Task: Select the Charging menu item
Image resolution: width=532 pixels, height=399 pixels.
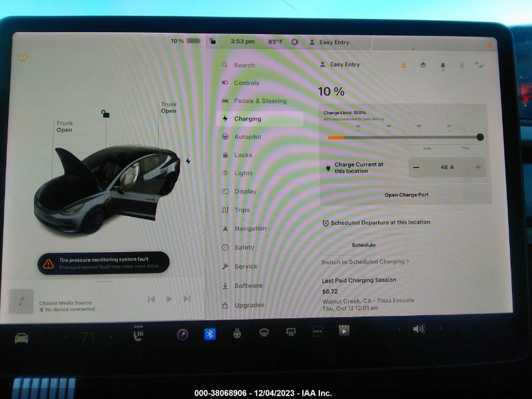Action: point(259,119)
